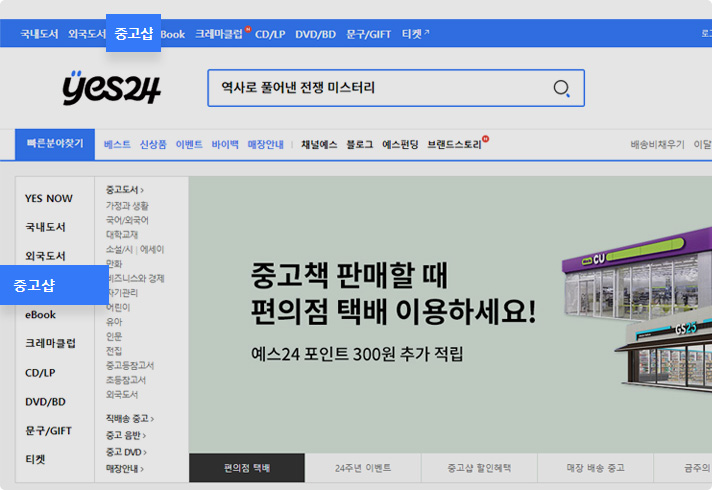Select 국내도서 in the side menu

click(x=45, y=227)
